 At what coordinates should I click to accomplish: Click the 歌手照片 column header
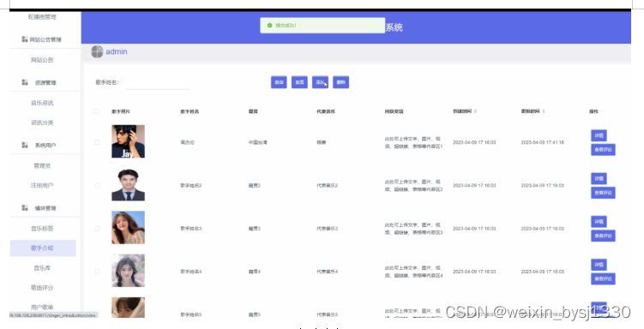pos(121,111)
